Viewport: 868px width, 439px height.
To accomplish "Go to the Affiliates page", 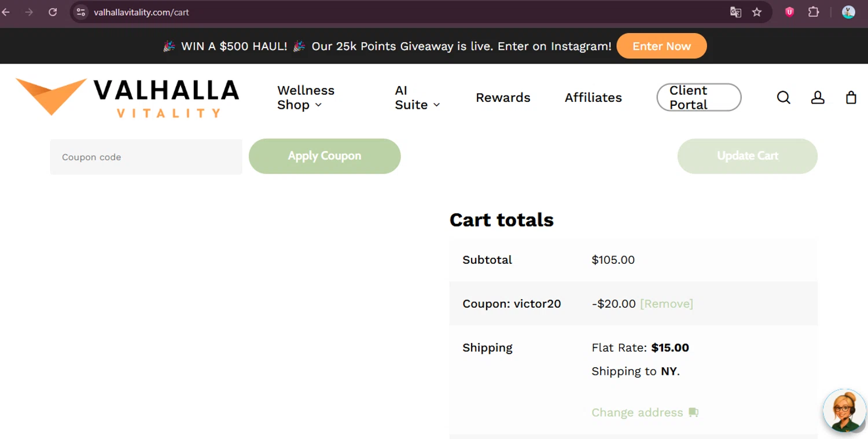I will click(593, 98).
